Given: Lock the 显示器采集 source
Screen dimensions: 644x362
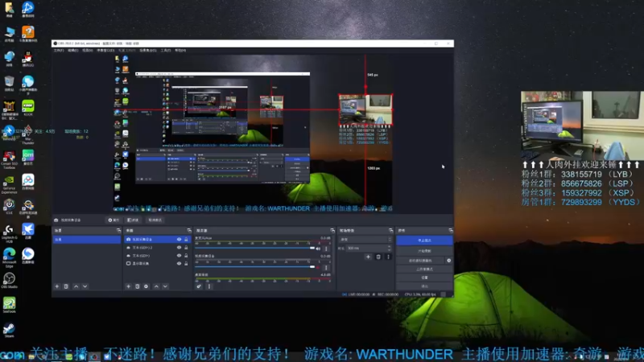Looking at the screenshot, I should (x=186, y=264).
